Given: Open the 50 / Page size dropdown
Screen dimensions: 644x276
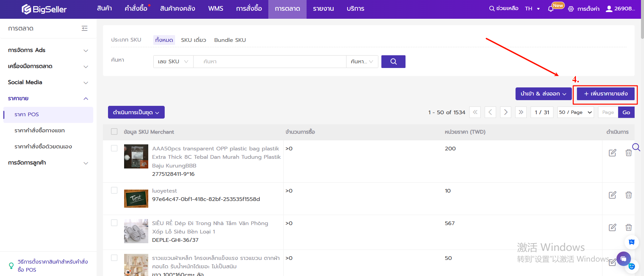Looking at the screenshot, I should click(575, 112).
